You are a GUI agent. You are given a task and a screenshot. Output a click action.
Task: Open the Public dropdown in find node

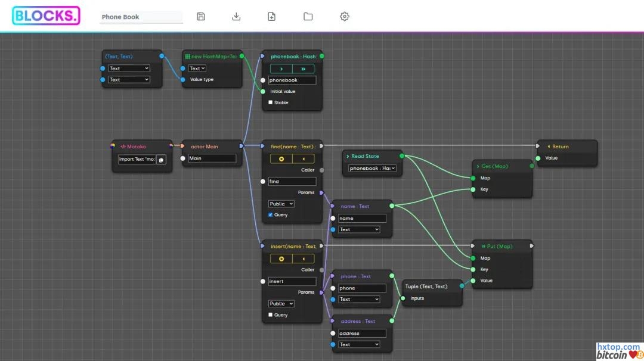pos(281,204)
